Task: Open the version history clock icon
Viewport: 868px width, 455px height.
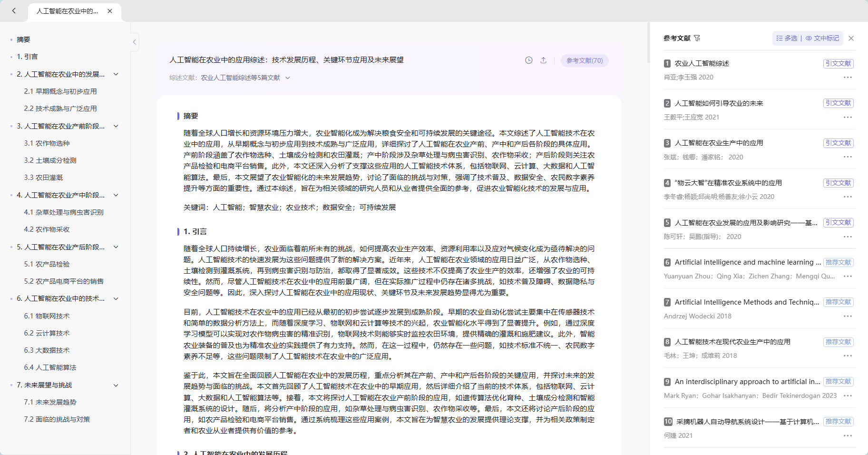Action: point(528,60)
